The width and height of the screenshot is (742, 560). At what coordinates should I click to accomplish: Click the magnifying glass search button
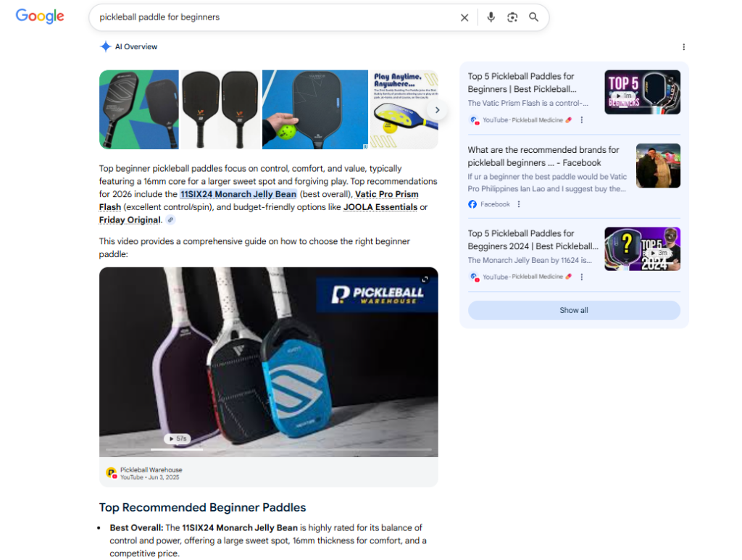(534, 17)
